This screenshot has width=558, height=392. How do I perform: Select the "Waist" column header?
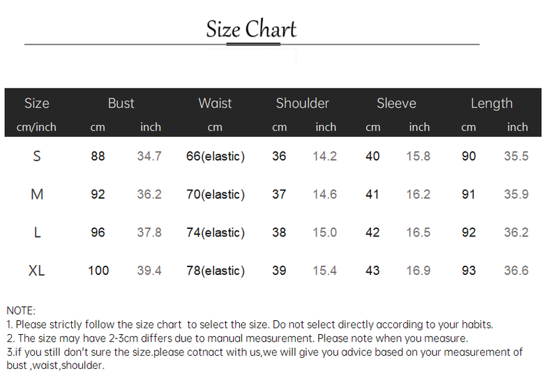215,103
